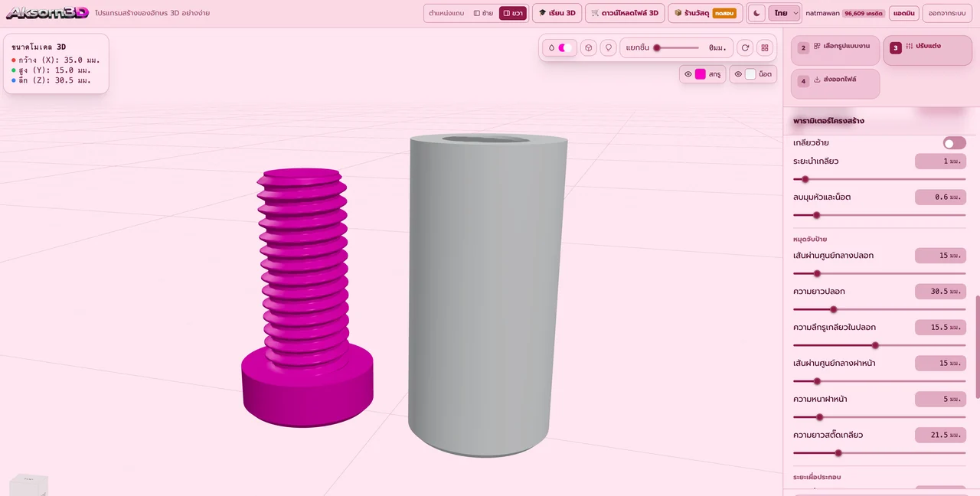The height and width of the screenshot is (496, 980).
Task: Click the 96,609 เครดิต credits badge
Action: [864, 13]
